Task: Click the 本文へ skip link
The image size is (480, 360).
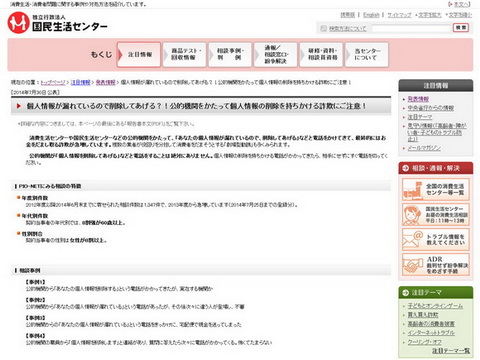Action: point(461,4)
